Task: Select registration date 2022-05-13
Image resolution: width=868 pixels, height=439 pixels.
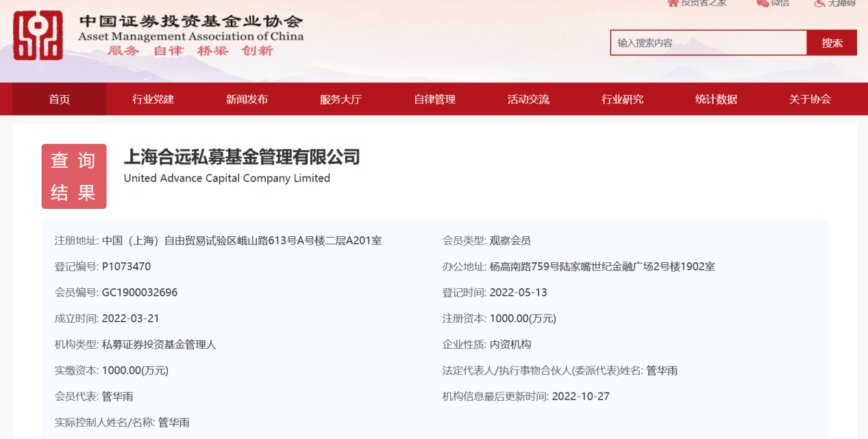Action: coord(519,292)
